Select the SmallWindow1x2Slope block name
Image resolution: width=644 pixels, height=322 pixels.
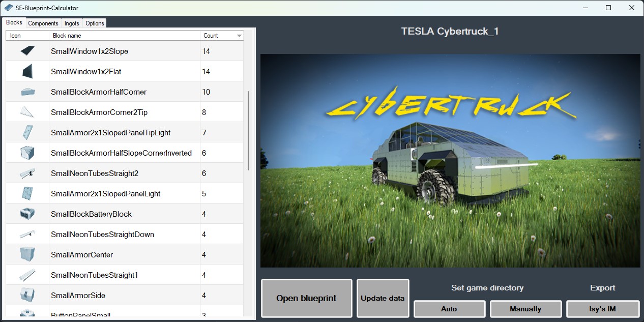[90, 51]
